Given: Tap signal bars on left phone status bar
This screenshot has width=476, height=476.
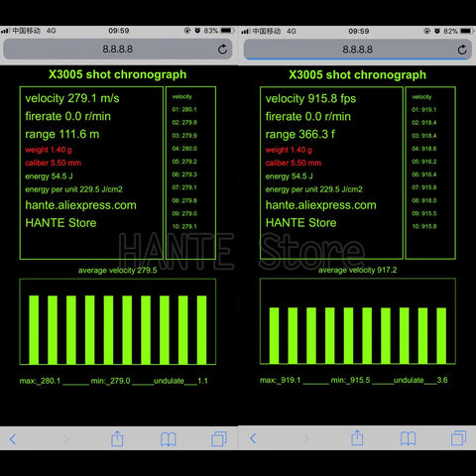Looking at the screenshot, I should [5, 31].
